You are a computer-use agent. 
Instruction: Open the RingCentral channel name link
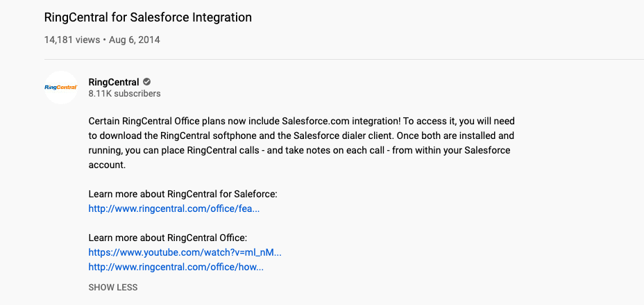click(114, 82)
